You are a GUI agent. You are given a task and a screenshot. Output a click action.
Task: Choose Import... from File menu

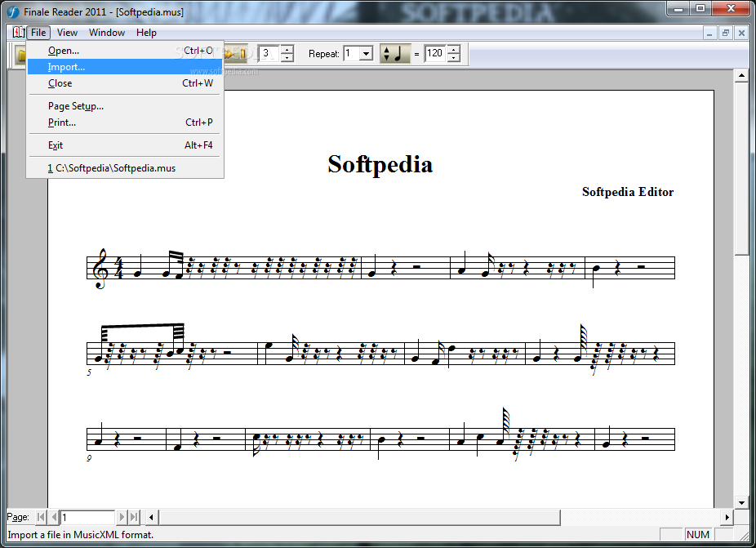click(125, 67)
